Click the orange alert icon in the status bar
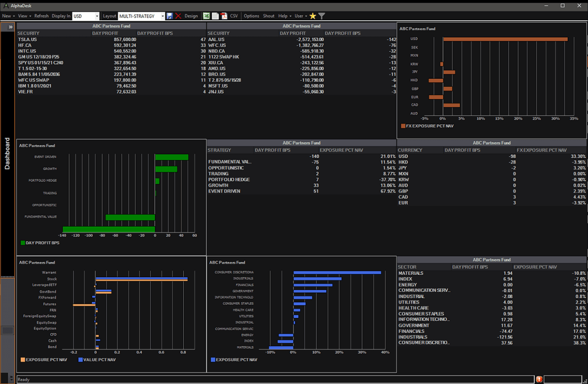Image resolution: width=588 pixels, height=384 pixels. (539, 379)
